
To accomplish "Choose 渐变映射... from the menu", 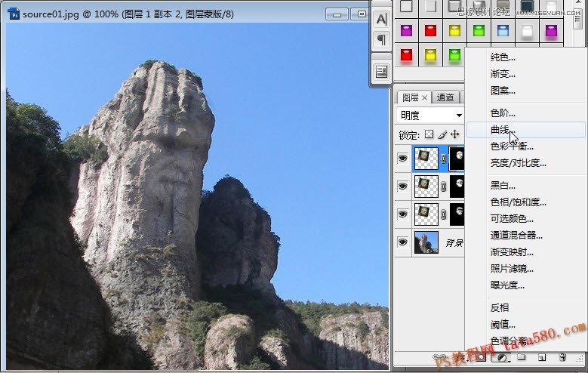I will [x=512, y=252].
